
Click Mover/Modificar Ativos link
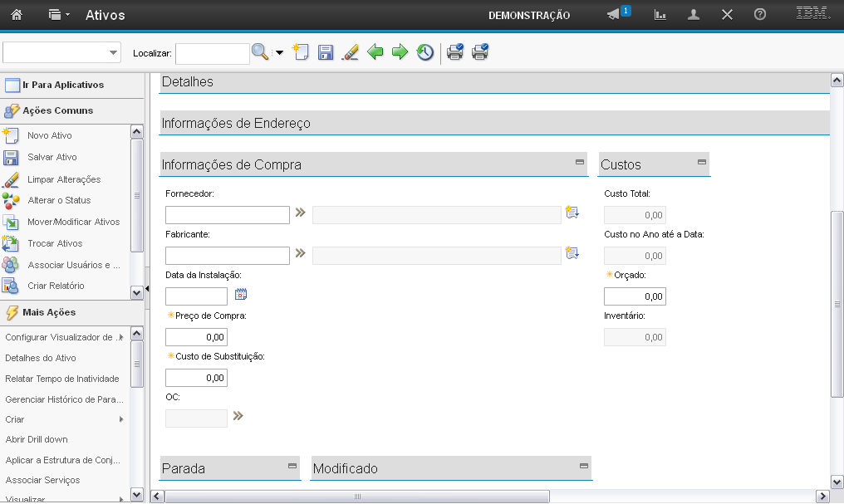(73, 222)
